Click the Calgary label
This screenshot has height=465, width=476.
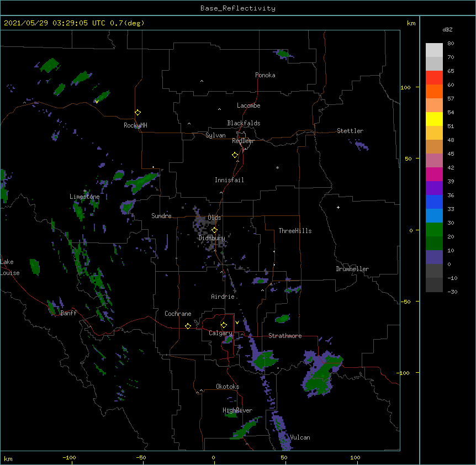[x=220, y=333]
